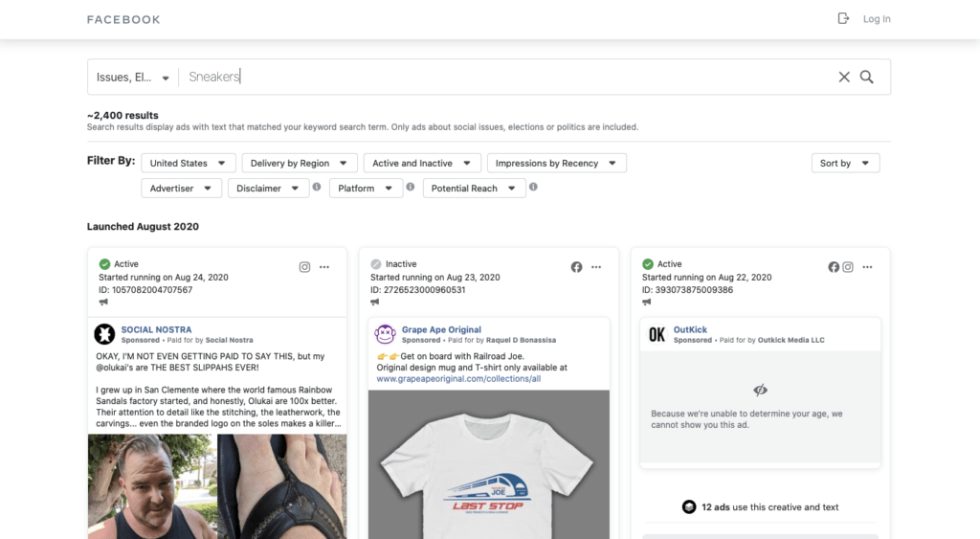Open the three-dot menu on Social Nostra ad
Screen dimensions: 980x539
tap(324, 267)
